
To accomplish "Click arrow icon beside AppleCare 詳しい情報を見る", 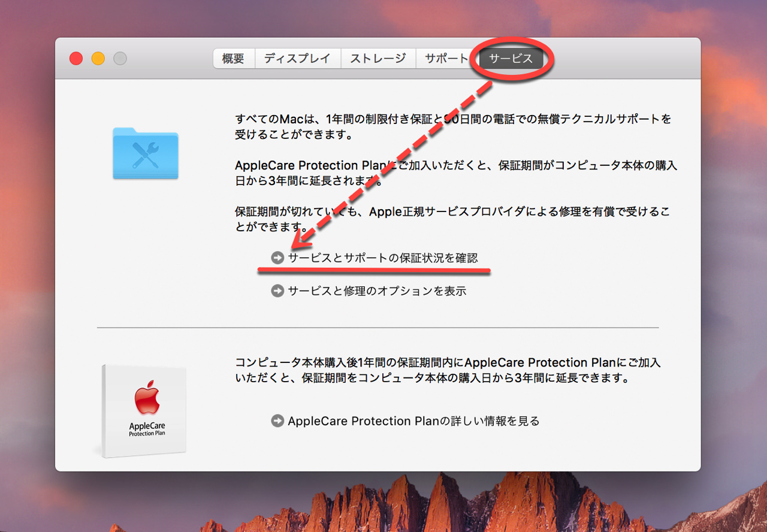I will (277, 421).
